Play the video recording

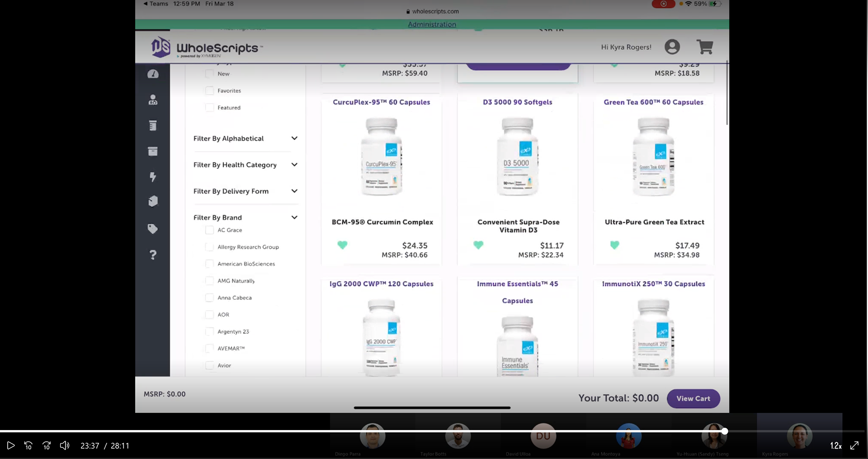tap(11, 445)
